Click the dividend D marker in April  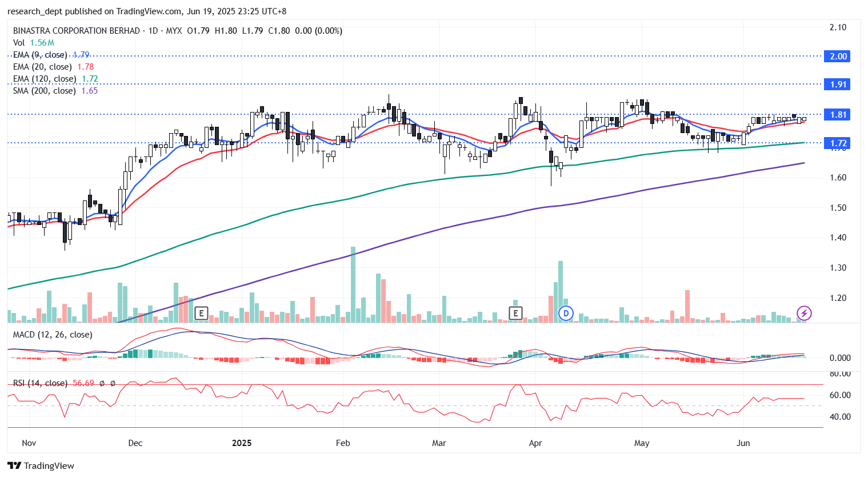coord(566,313)
